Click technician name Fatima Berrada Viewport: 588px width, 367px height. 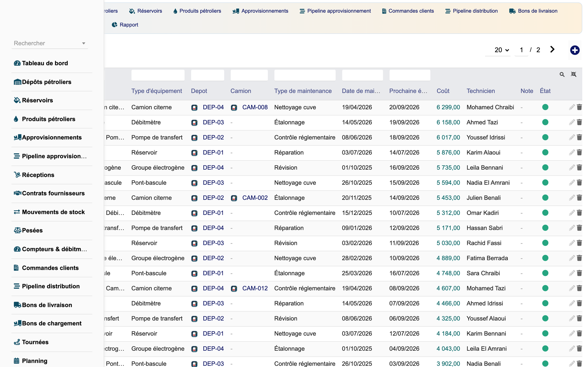[487, 258]
